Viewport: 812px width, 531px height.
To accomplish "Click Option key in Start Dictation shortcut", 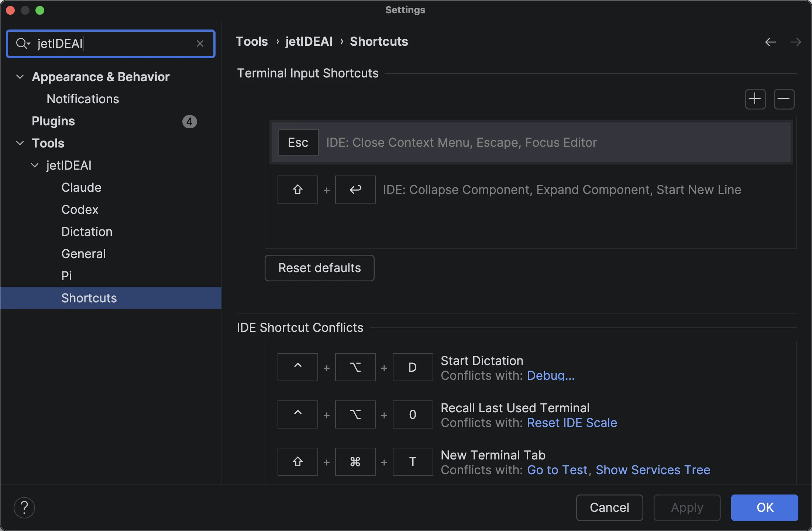I will coord(355,367).
